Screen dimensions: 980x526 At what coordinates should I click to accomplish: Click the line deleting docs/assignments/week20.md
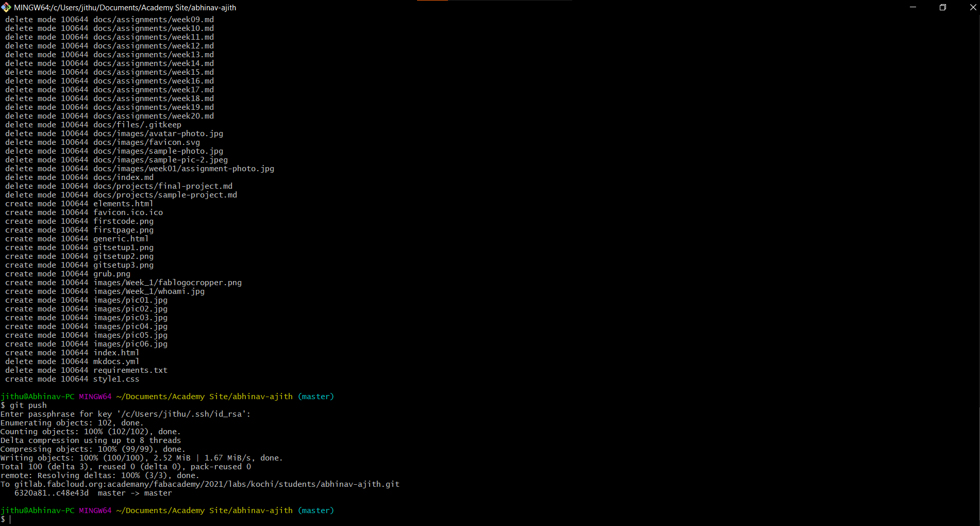109,116
